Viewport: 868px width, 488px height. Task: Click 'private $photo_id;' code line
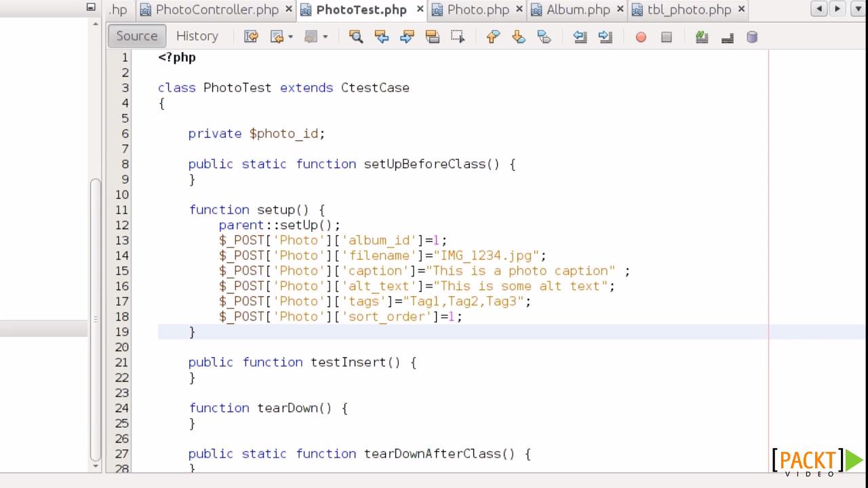pyautogui.click(x=256, y=134)
